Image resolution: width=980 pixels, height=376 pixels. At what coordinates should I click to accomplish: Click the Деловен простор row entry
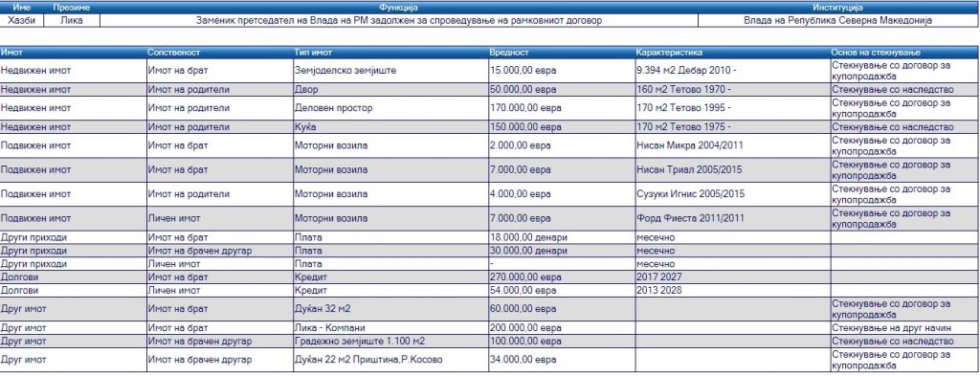click(x=390, y=108)
